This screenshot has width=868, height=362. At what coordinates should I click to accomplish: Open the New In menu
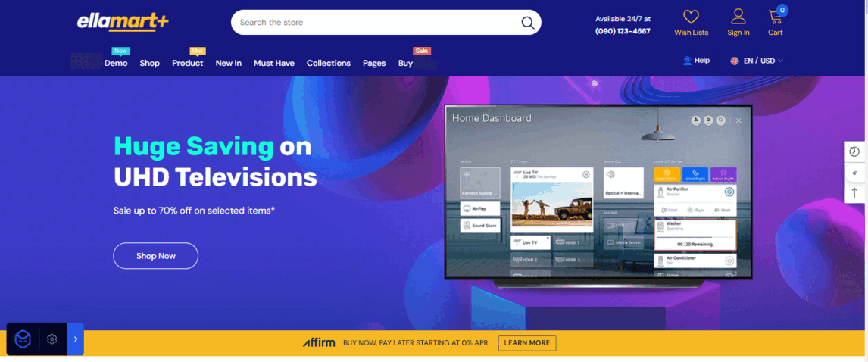pyautogui.click(x=229, y=63)
